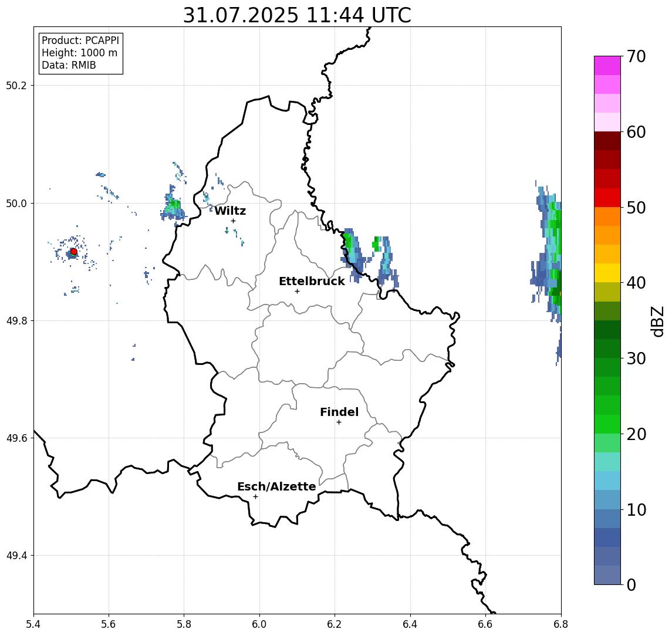
Task: Click the slate-blue colorbar segment above 0
Action: pyautogui.click(x=607, y=575)
